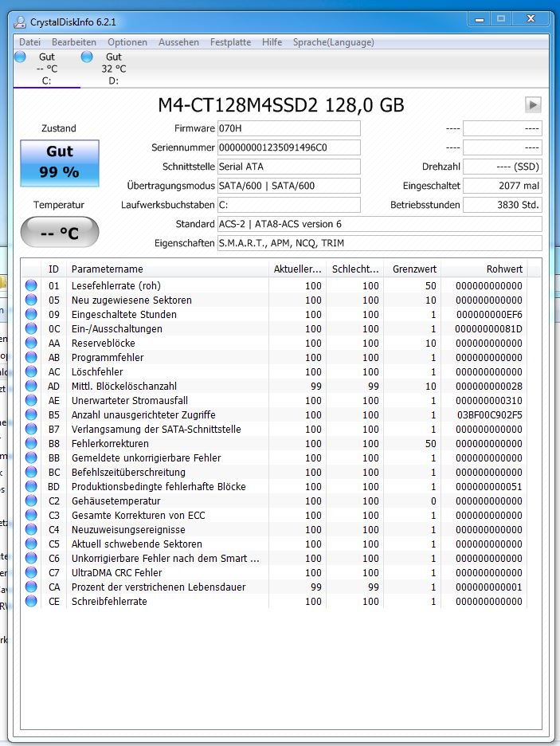The height and width of the screenshot is (746, 560).
Task: Click the Schnittstelle field Serial ATA
Action: [x=289, y=167]
